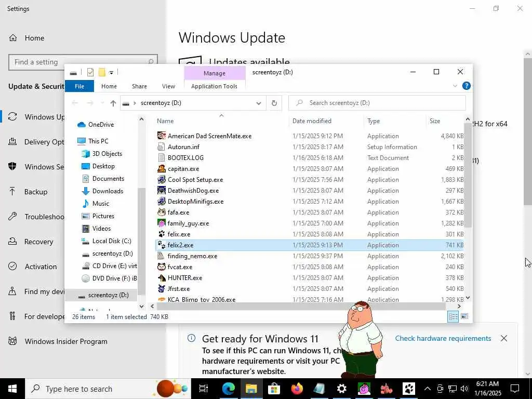Click the finding_nemo.exe file icon
532x399 pixels.
(162, 256)
